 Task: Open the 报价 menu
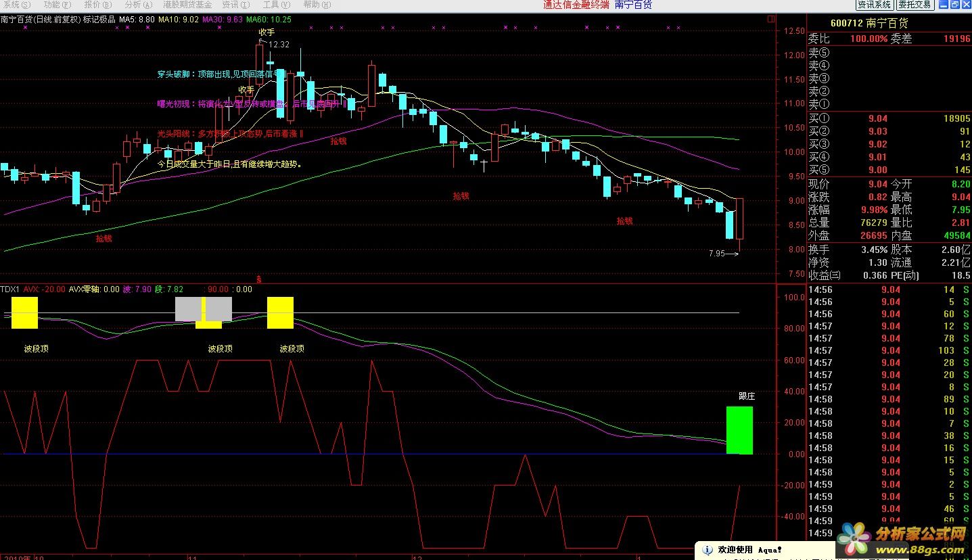click(97, 5)
